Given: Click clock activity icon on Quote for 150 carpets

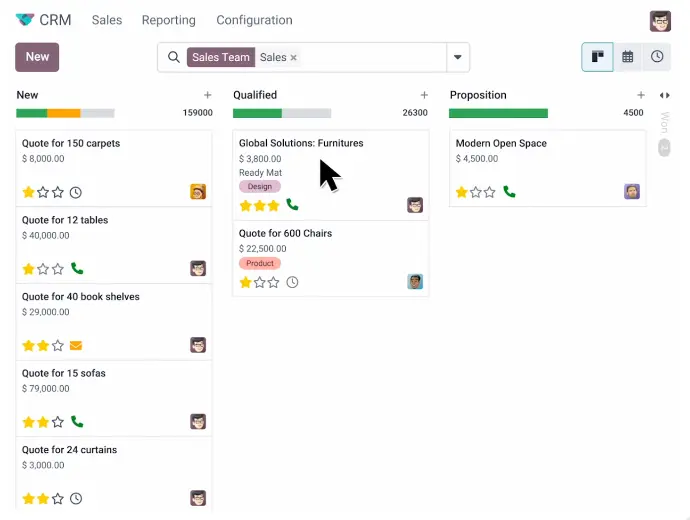Looking at the screenshot, I should click(x=76, y=192).
